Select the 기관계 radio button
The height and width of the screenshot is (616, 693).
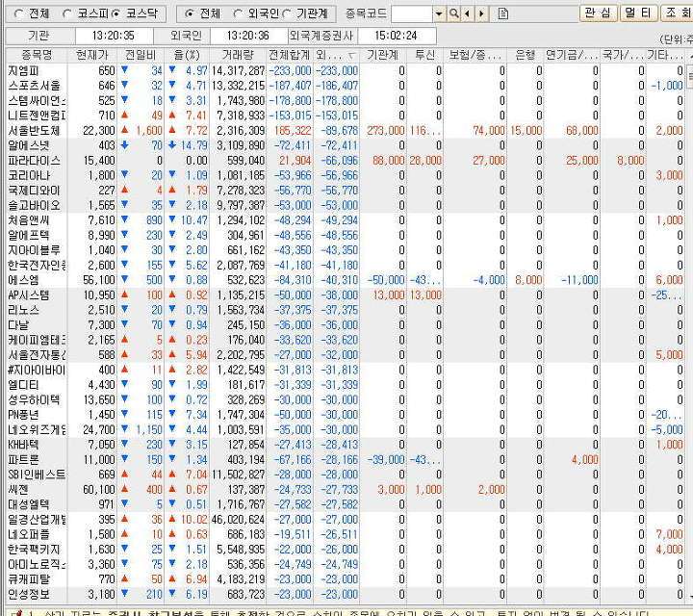[287, 13]
